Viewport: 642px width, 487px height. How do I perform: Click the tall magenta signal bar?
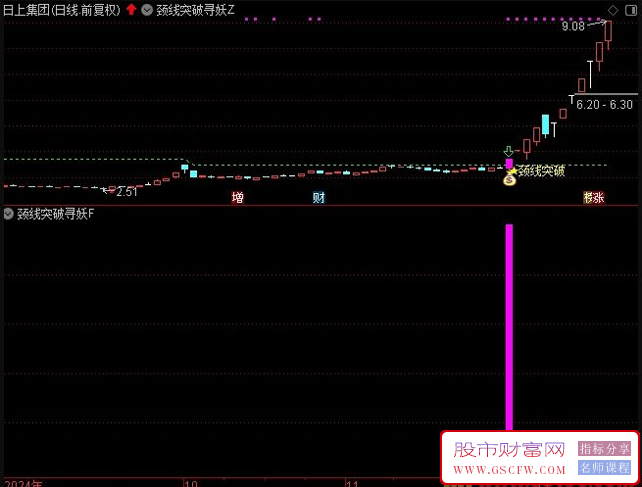point(509,327)
